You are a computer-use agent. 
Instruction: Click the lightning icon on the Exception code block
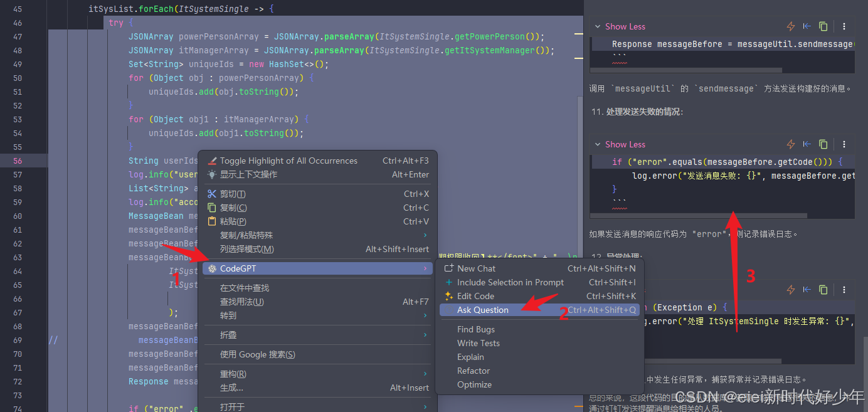coord(791,290)
